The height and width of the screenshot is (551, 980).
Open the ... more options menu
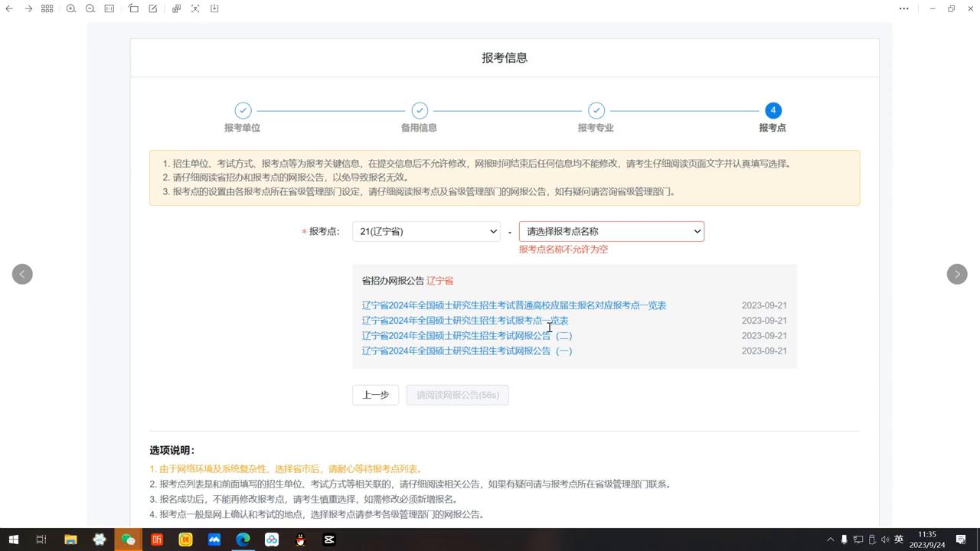[903, 8]
